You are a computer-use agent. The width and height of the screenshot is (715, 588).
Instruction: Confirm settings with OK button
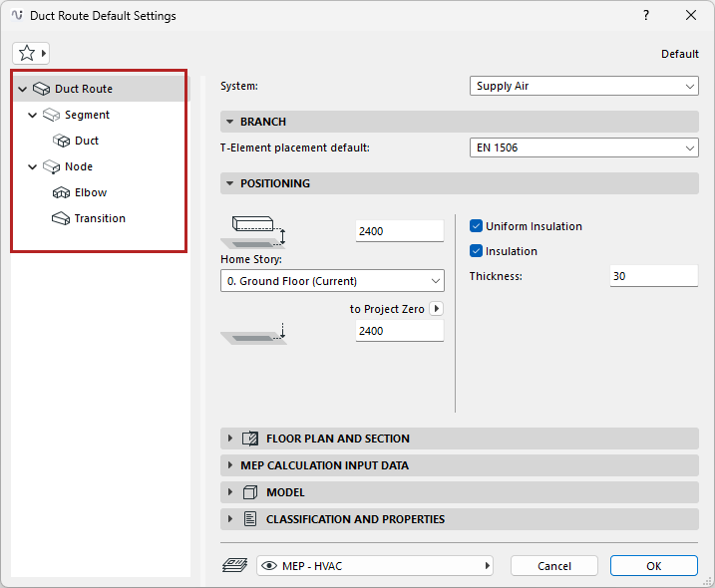click(654, 566)
